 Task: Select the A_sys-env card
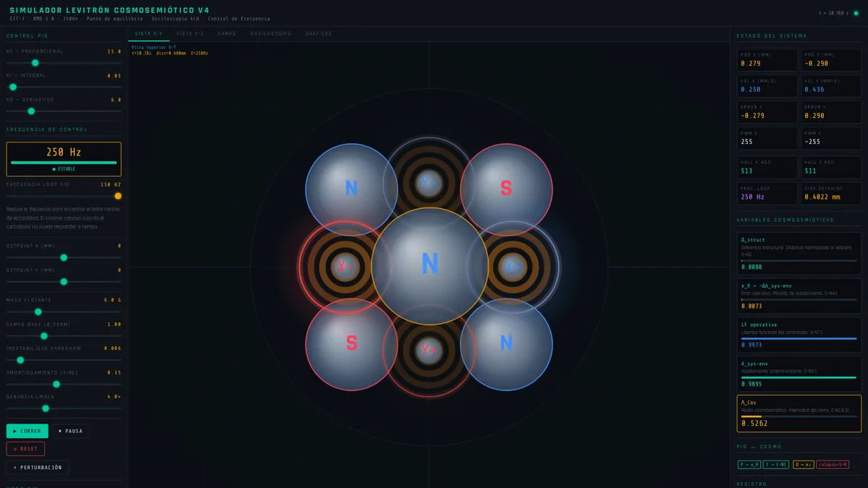pyautogui.click(x=799, y=372)
